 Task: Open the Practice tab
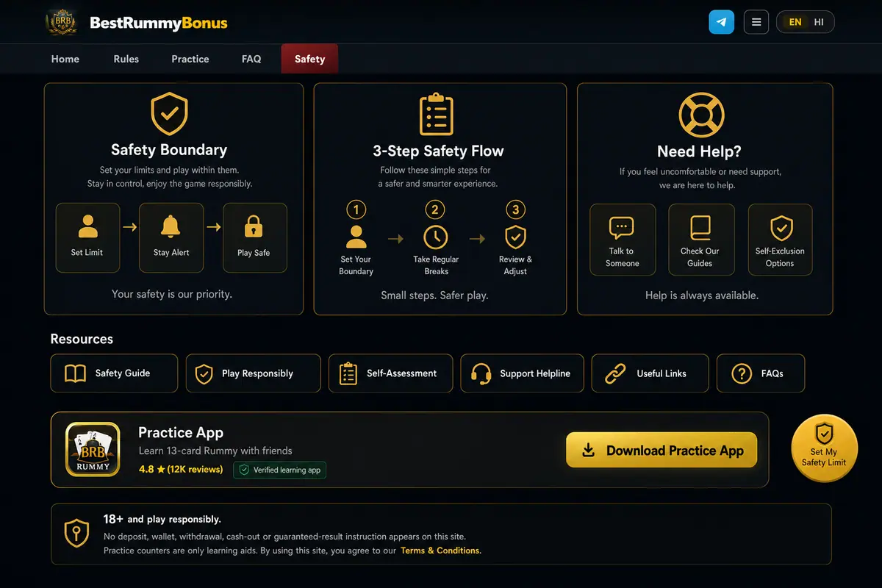[190, 59]
